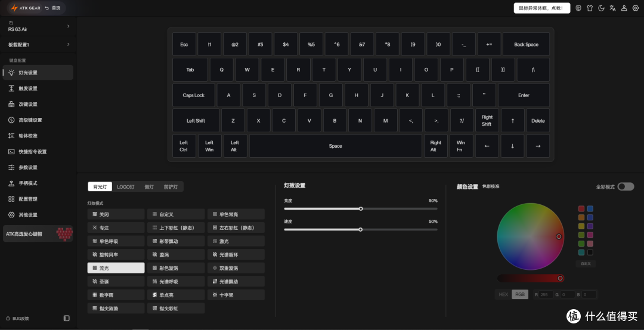Switch color input to RGB
The image size is (644, 330).
click(x=520, y=294)
